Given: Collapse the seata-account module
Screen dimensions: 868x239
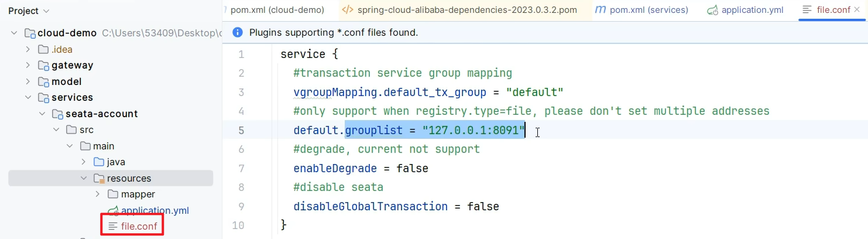Looking at the screenshot, I should [x=42, y=114].
